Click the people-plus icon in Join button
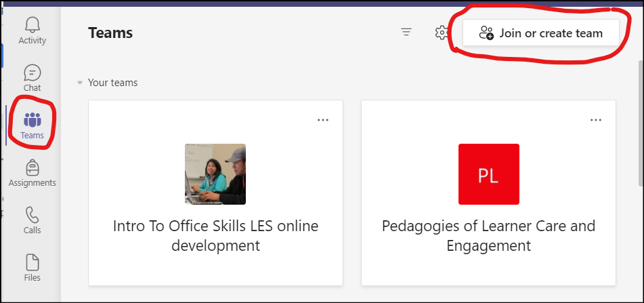 (x=486, y=33)
